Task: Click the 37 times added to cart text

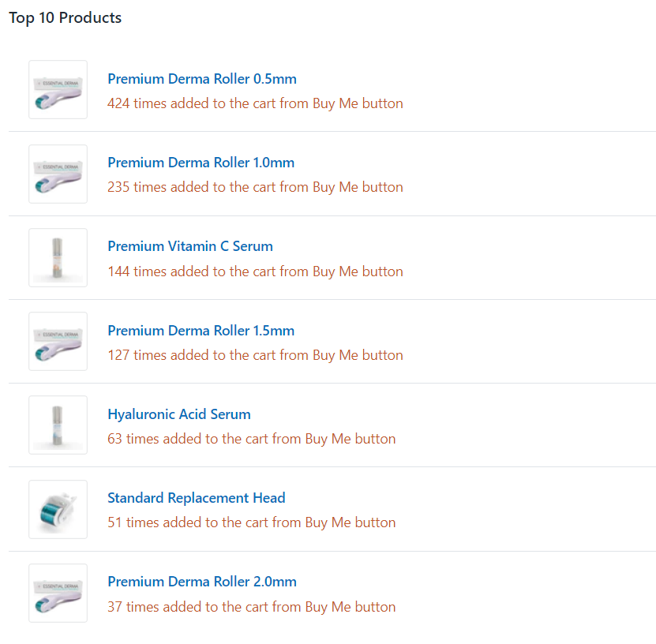Action: coord(252,607)
